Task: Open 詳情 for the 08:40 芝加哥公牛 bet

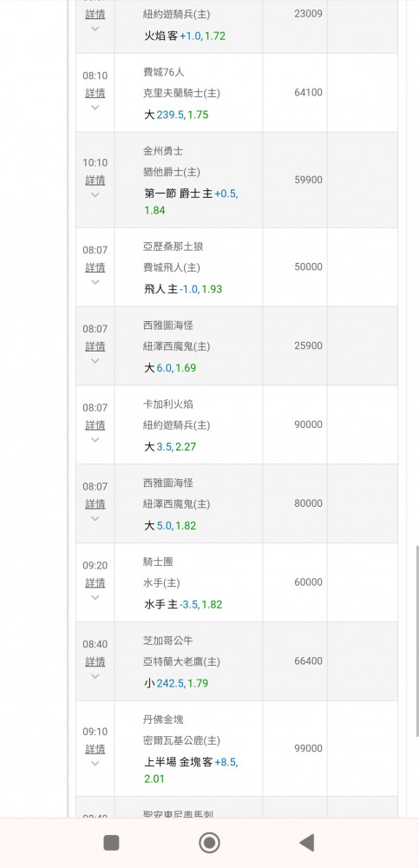Action: point(95,662)
